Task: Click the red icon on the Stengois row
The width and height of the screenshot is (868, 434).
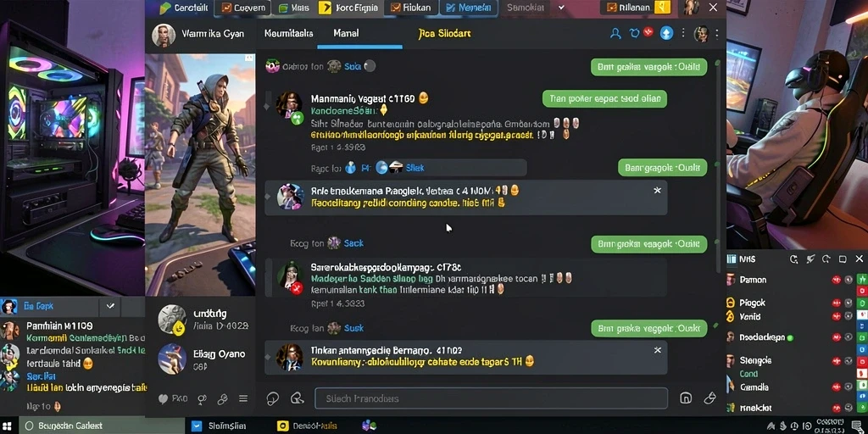Action: 837,361
